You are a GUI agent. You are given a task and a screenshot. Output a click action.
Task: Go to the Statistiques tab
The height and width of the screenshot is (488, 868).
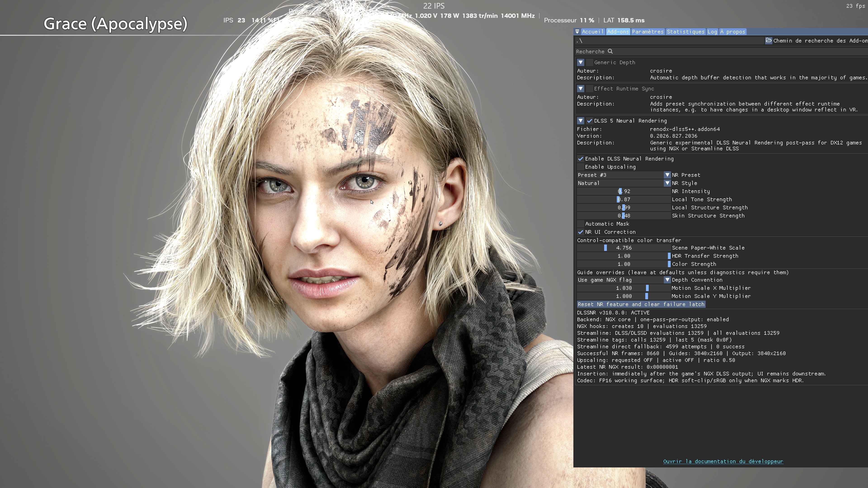(685, 32)
